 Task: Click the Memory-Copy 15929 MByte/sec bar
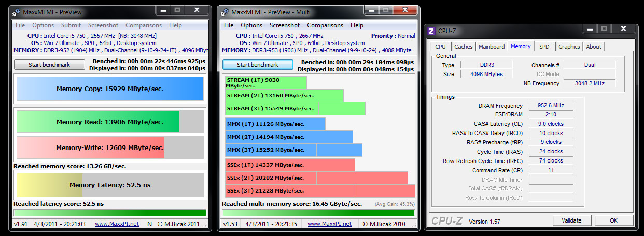110,89
